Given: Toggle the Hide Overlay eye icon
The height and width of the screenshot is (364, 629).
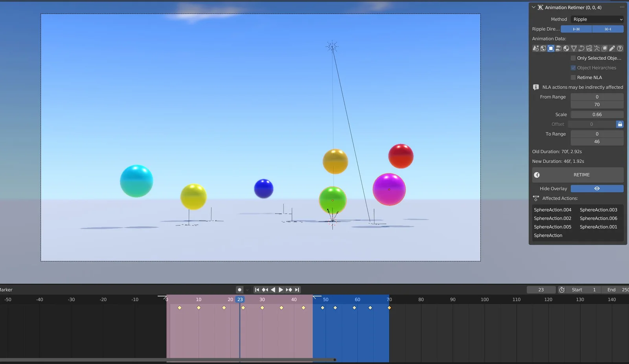Looking at the screenshot, I should click(597, 189).
